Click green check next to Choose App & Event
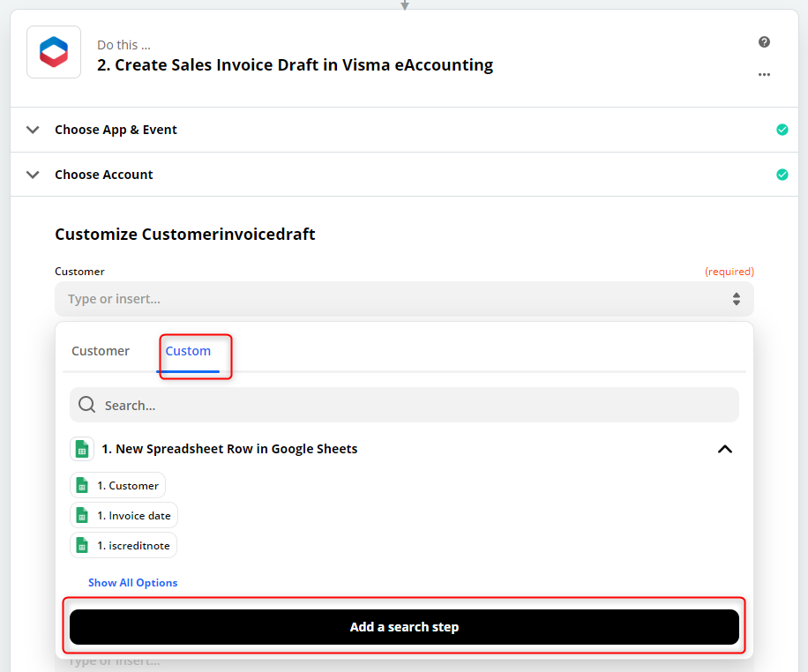The image size is (808, 672). click(782, 130)
